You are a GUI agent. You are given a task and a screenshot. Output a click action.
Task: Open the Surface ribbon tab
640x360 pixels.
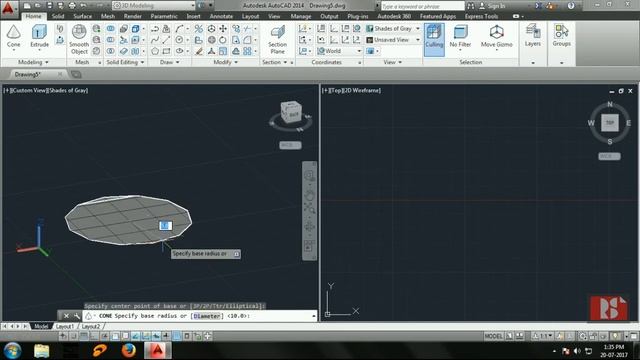click(x=82, y=16)
